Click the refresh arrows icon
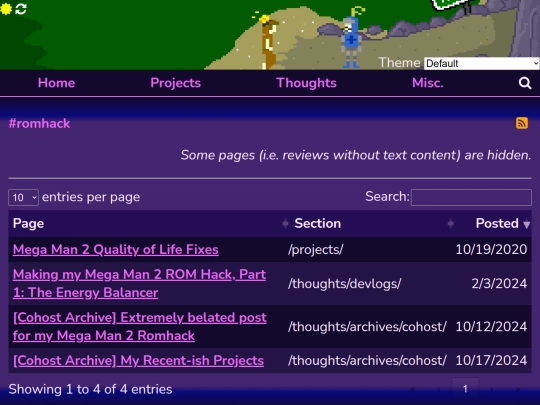 coord(21,9)
